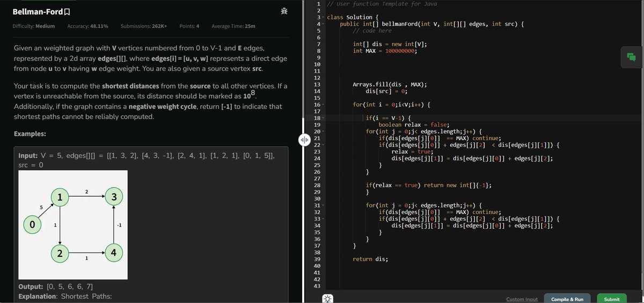The image size is (644, 303).
Task: Click the lightbulb hint icon below editor
Action: coord(327,298)
